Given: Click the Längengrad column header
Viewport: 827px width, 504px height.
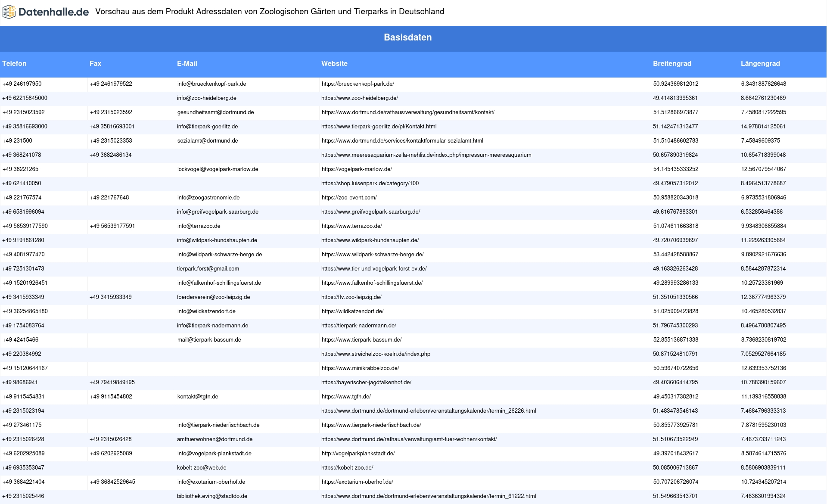Looking at the screenshot, I should 760,63.
